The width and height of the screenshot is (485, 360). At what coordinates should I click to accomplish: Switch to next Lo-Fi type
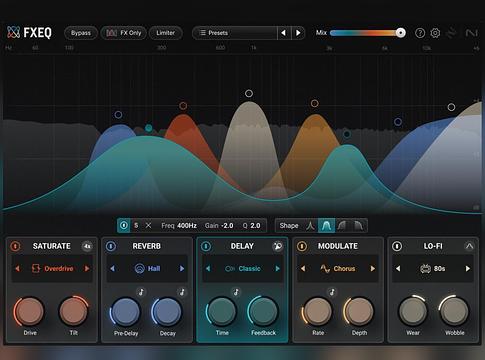[468, 269]
